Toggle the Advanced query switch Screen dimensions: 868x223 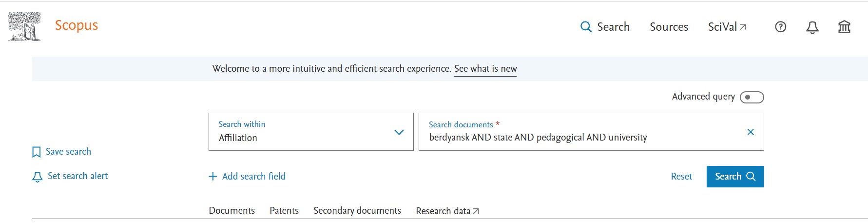[751, 97]
